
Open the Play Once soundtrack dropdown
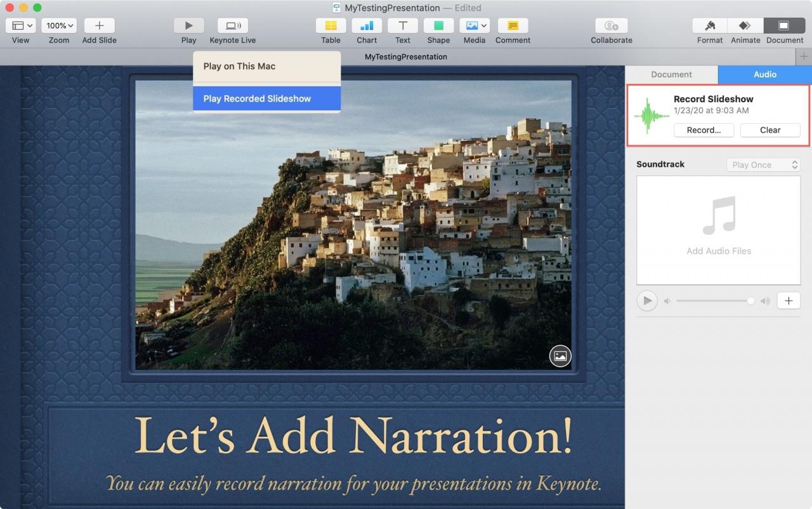(763, 164)
